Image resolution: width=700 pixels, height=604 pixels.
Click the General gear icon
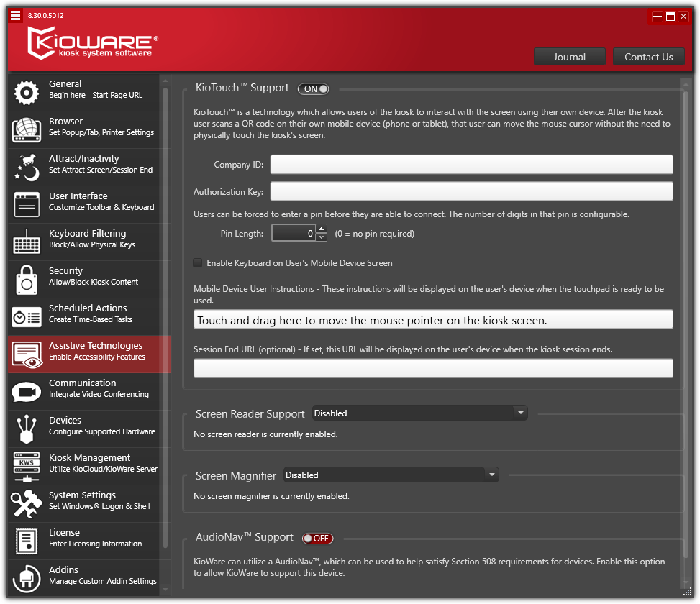point(27,92)
